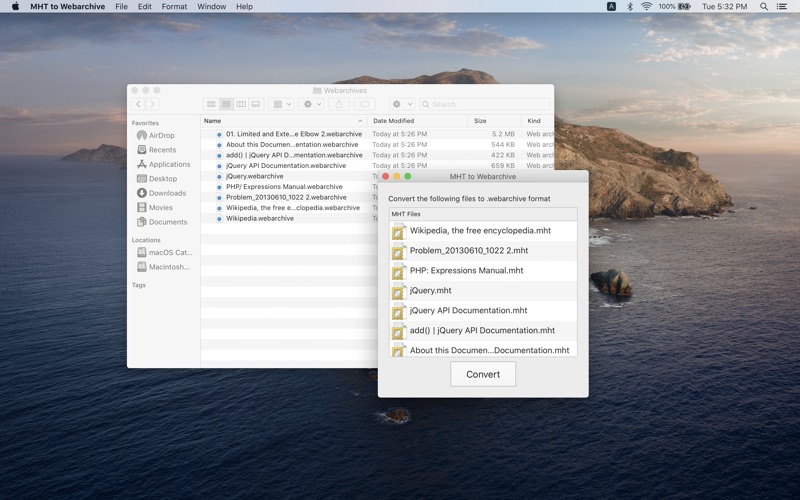The image size is (800, 500).
Task: Select Wikipedia, the free encyclopedia.mht row
Action: (x=483, y=231)
